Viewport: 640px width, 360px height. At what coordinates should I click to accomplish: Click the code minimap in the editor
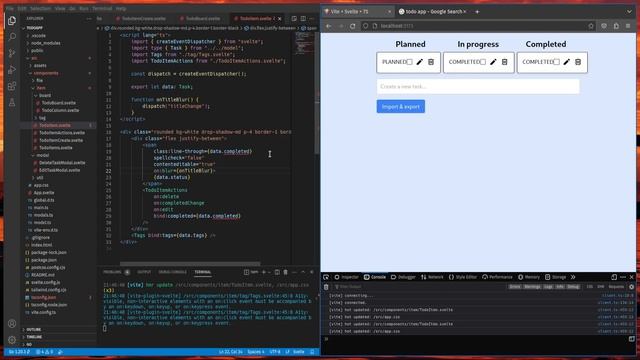point(304,43)
